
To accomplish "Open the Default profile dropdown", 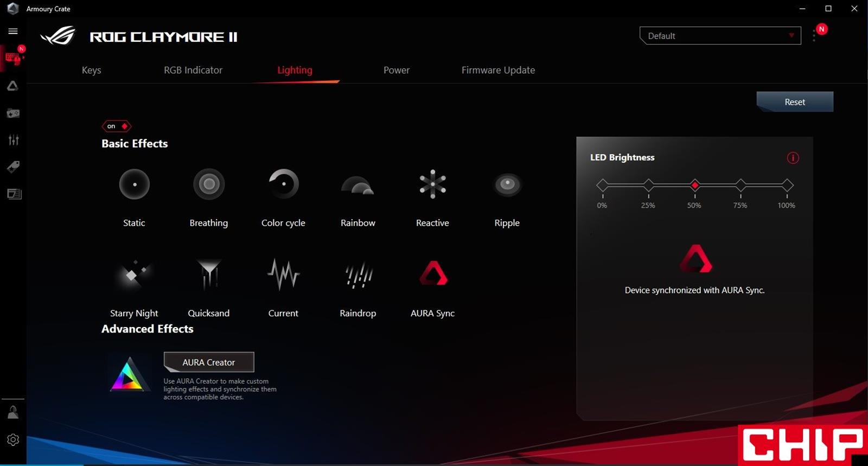I will tap(720, 36).
